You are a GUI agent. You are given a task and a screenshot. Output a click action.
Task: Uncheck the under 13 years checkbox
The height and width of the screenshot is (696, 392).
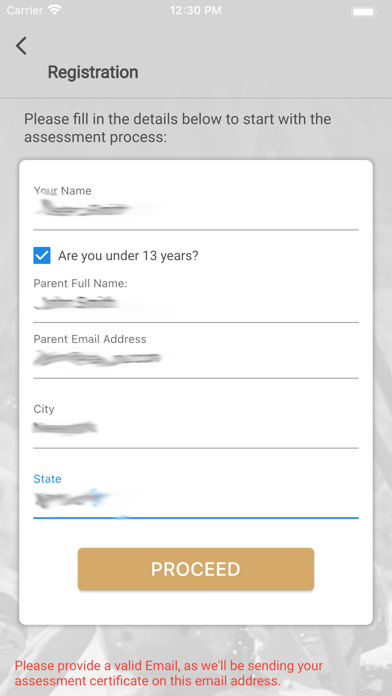[x=42, y=256]
